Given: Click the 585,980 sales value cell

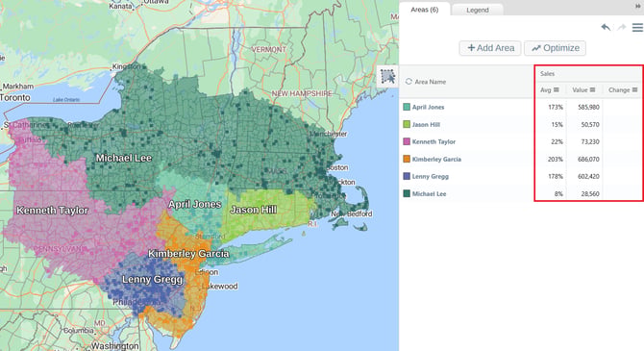Looking at the screenshot, I should click(x=588, y=107).
